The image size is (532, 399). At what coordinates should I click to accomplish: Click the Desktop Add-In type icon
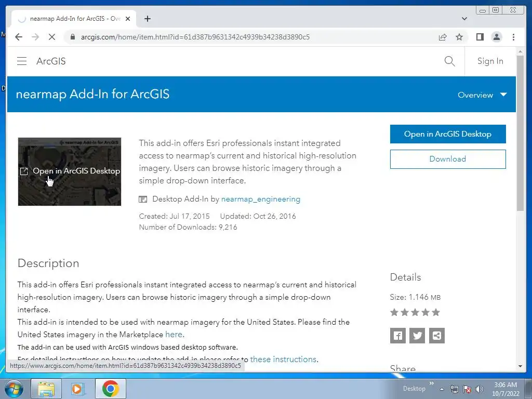pos(143,199)
